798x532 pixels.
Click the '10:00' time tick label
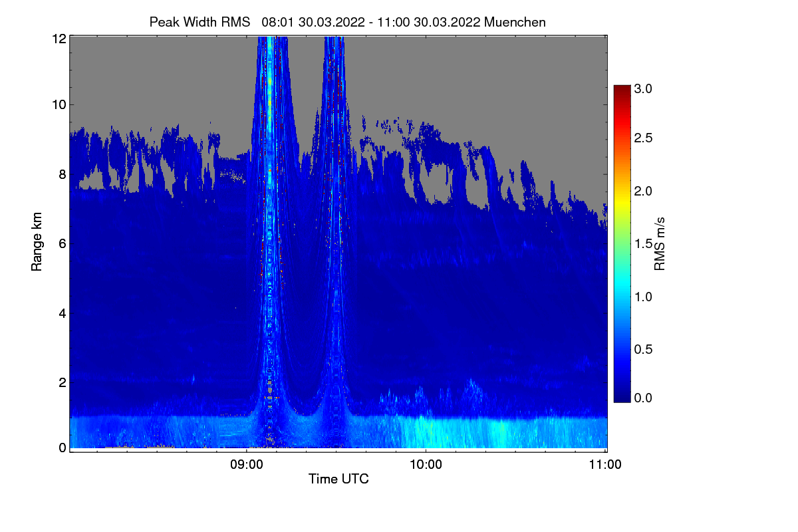click(426, 465)
